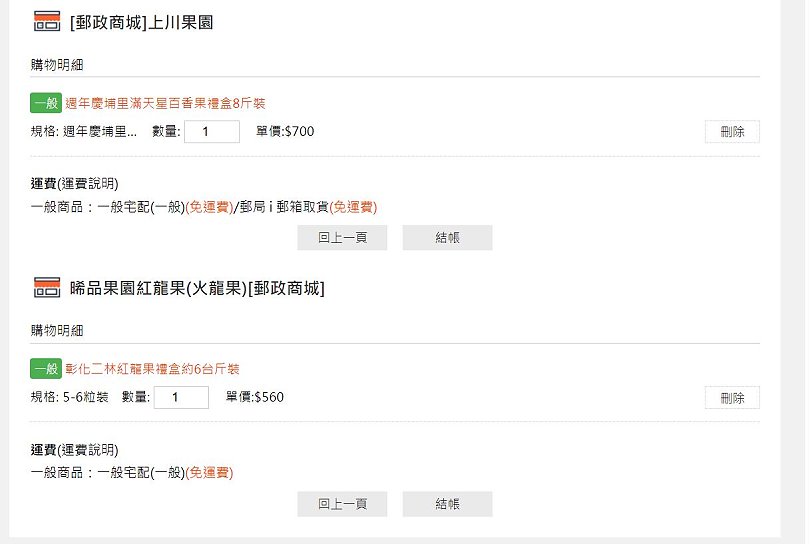
Task: Click the store icon beside 上川果園
Action: tap(47, 21)
